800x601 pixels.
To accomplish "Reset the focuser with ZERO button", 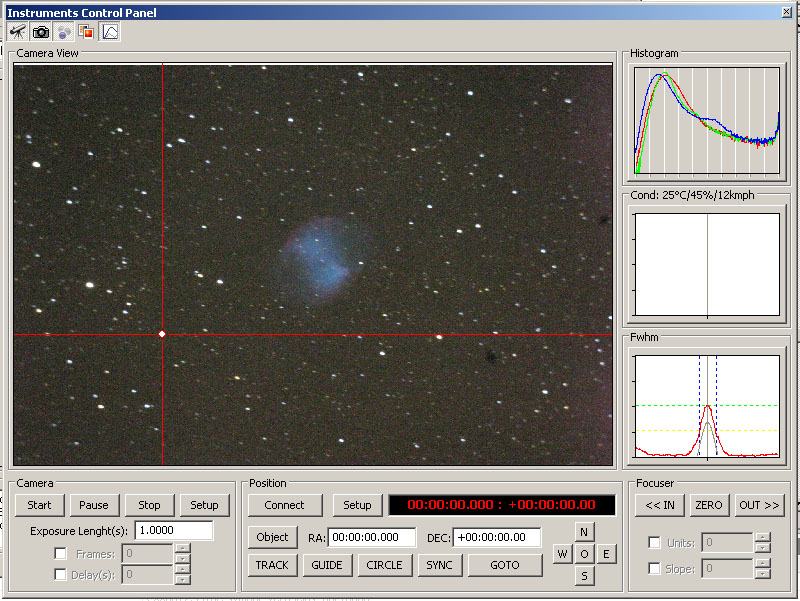I will [x=709, y=505].
